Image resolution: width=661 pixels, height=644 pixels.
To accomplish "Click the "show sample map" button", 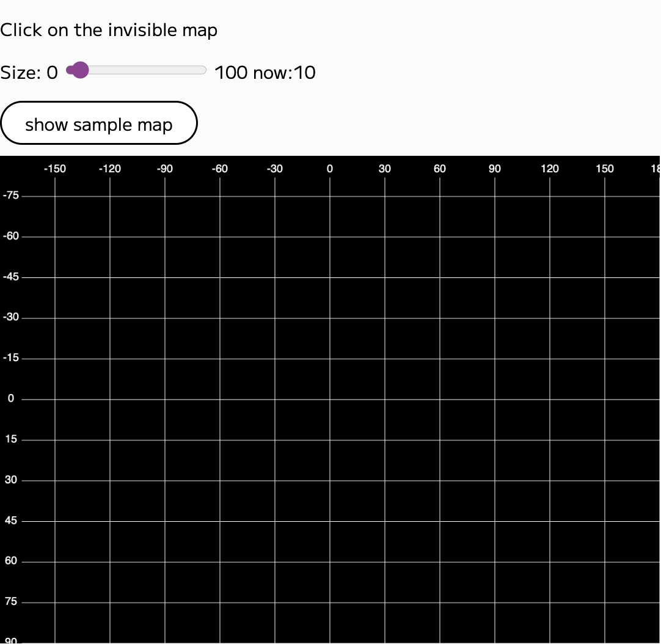I will [99, 123].
